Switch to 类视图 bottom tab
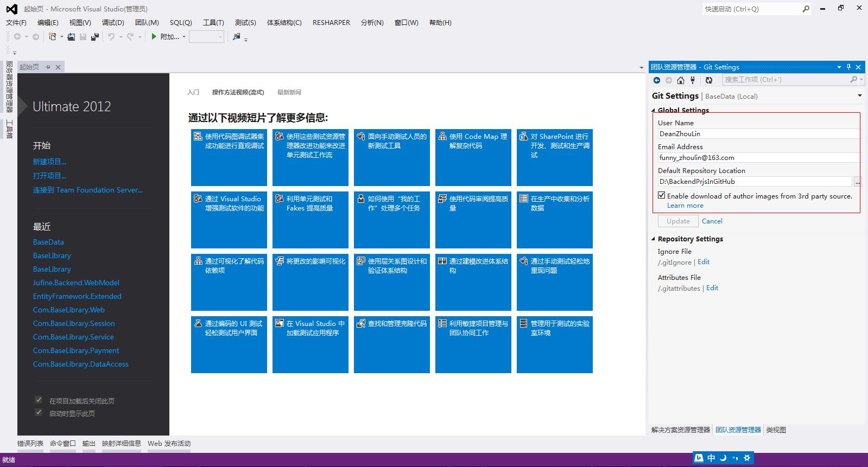 [x=776, y=430]
